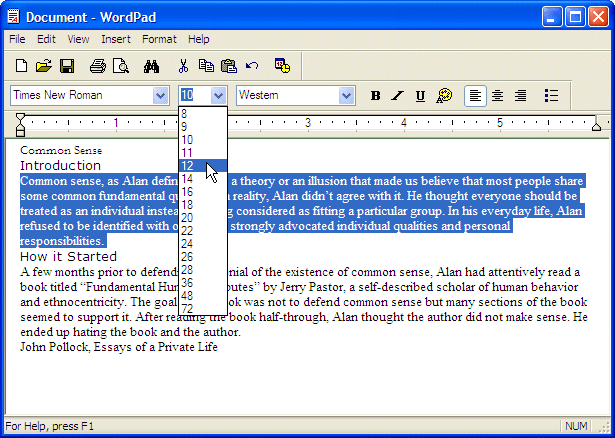The image size is (615, 438).
Task: Paste from clipboard using Paste icon
Action: point(229,65)
